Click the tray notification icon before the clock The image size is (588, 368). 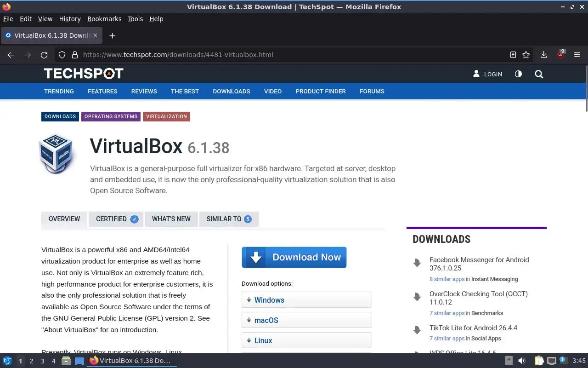563,360
